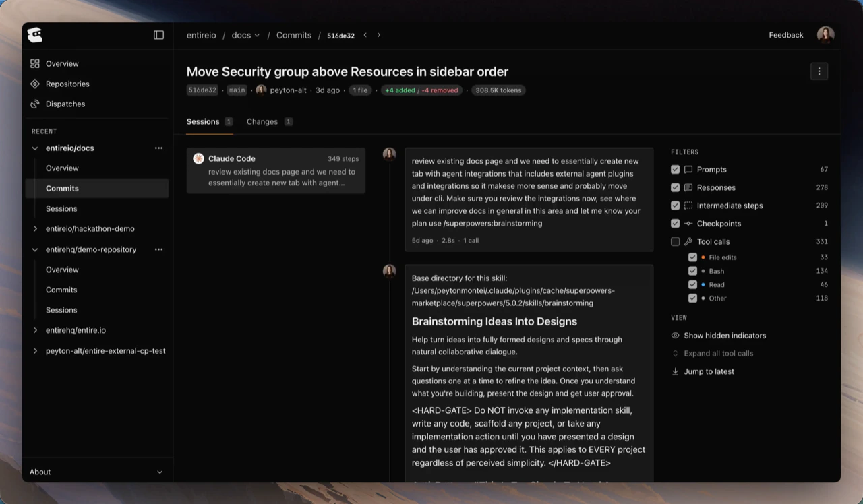This screenshot has width=863, height=504.
Task: Click the 'Brainstorming Ideas Into Designs' heading
Action: pyautogui.click(x=494, y=321)
